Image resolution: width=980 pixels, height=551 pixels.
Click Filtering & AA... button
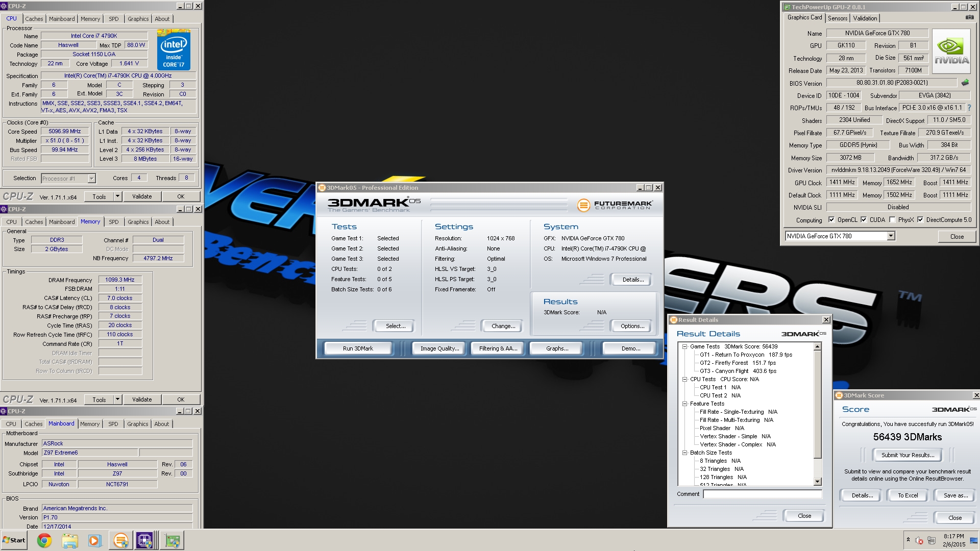(x=498, y=348)
